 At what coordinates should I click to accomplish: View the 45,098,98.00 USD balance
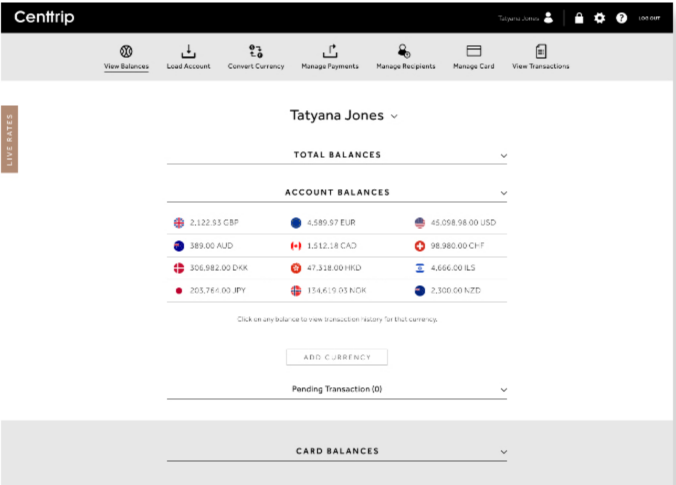[463, 223]
